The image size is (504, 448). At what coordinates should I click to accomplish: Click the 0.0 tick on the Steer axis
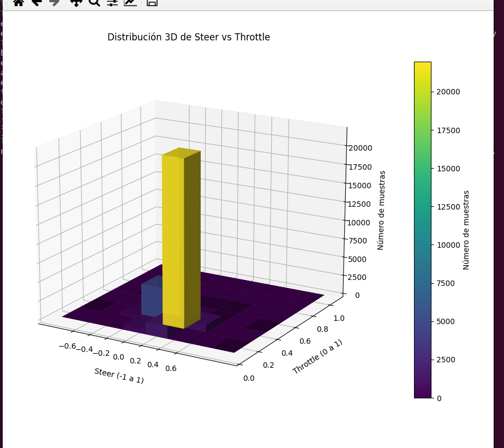click(x=118, y=357)
